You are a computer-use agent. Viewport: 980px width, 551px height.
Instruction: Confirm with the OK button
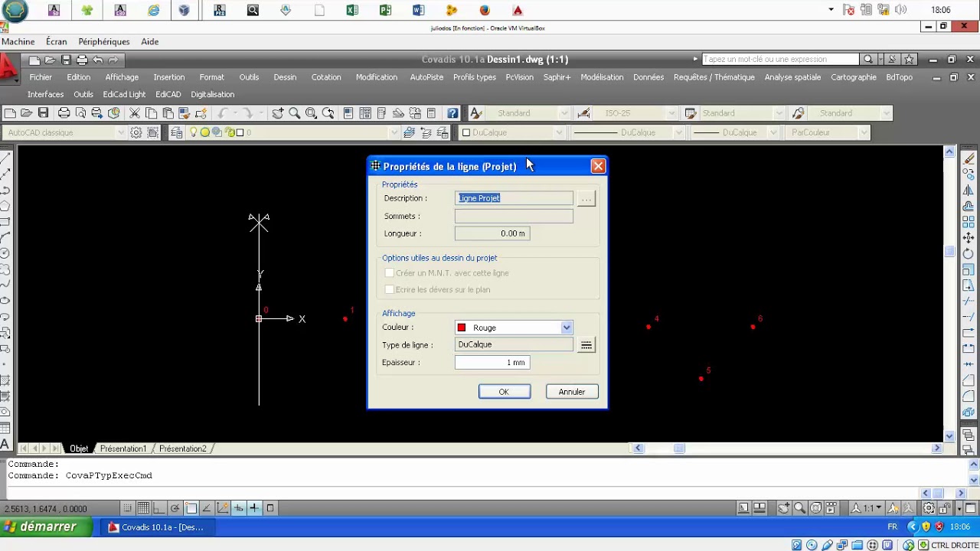pos(504,392)
